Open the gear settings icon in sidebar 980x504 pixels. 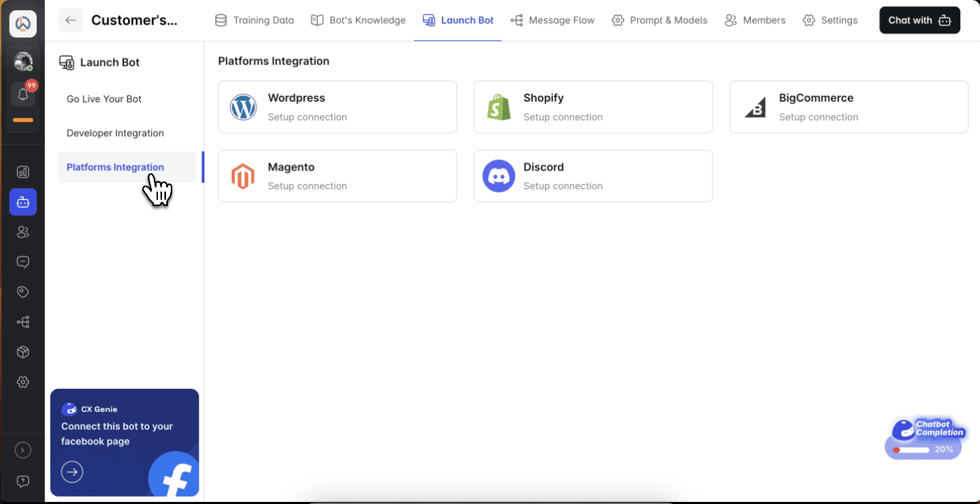[23, 382]
